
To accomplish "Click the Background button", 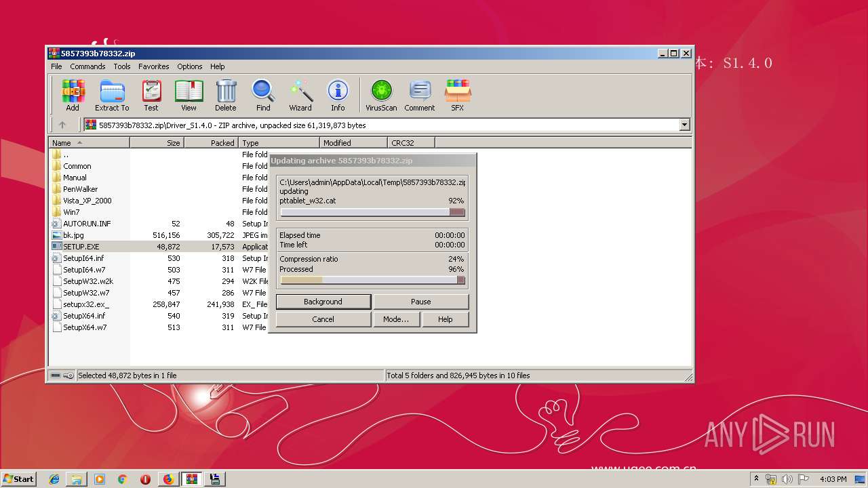I will pos(323,302).
